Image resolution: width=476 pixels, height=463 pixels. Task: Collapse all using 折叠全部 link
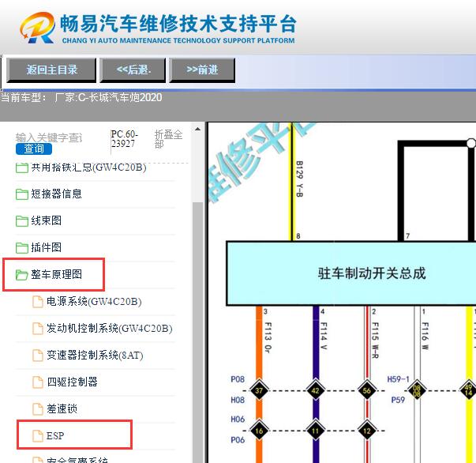click(169, 138)
